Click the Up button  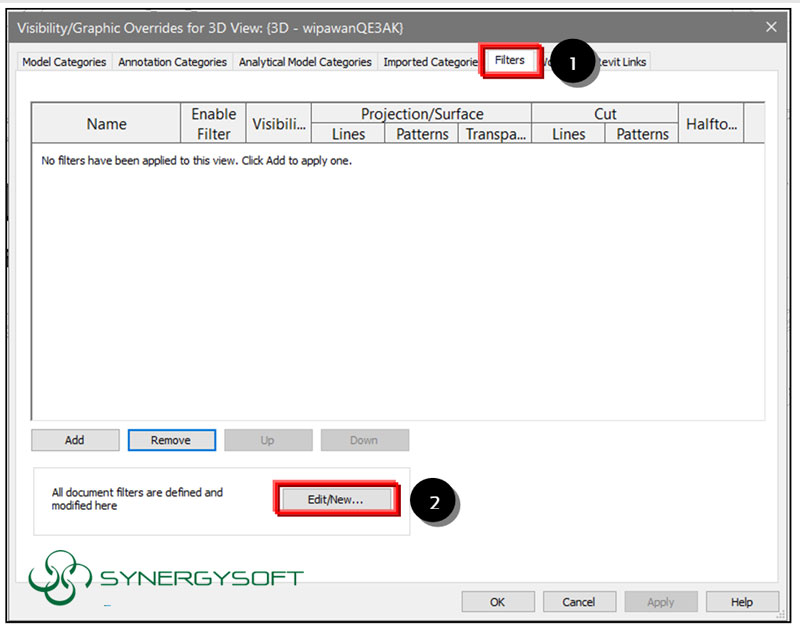point(268,440)
